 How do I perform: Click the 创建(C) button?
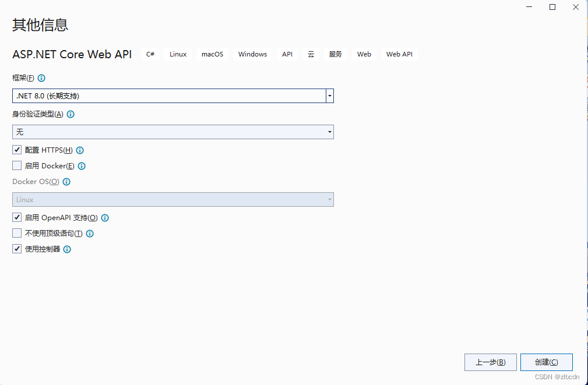click(x=547, y=362)
